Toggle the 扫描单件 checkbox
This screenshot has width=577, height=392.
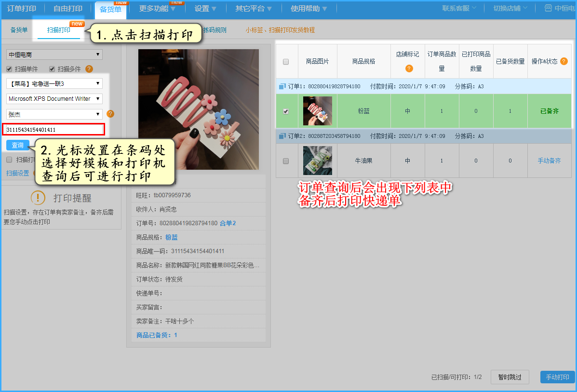(x=9, y=69)
